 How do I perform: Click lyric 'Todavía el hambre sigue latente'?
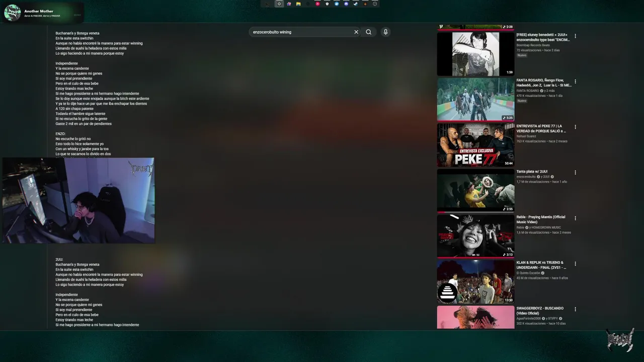point(80,114)
